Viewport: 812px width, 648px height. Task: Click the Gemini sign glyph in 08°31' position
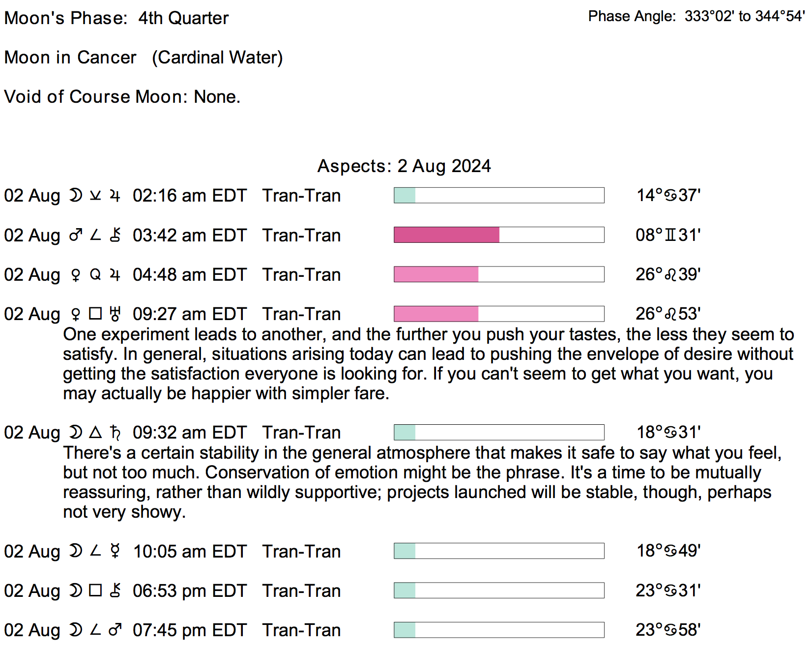point(670,235)
